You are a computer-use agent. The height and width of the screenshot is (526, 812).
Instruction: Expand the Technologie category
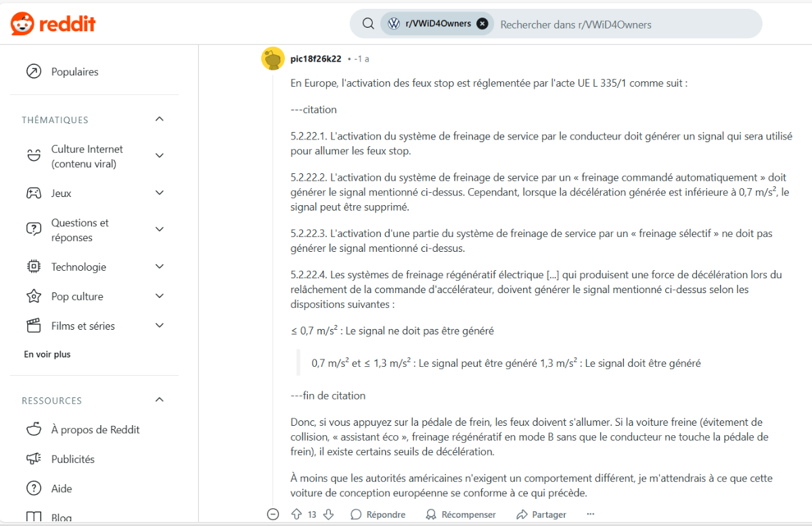tap(160, 267)
